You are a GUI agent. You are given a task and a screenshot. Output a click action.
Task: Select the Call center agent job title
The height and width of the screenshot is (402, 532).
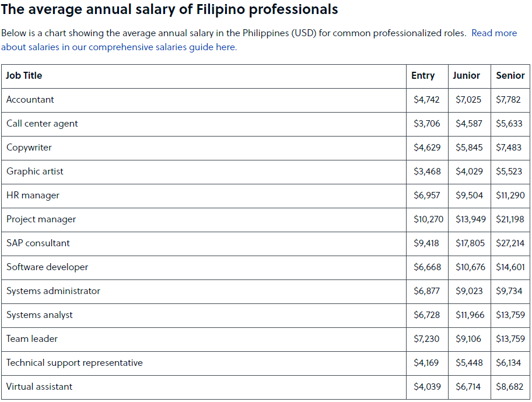pos(42,124)
